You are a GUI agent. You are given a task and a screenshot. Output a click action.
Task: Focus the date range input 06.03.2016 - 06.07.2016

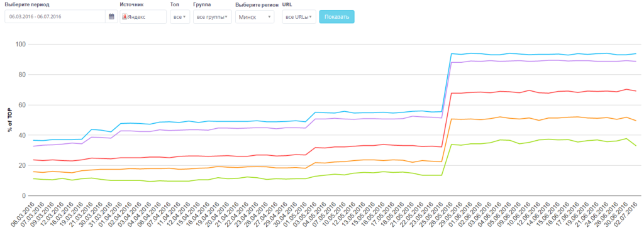pos(55,17)
